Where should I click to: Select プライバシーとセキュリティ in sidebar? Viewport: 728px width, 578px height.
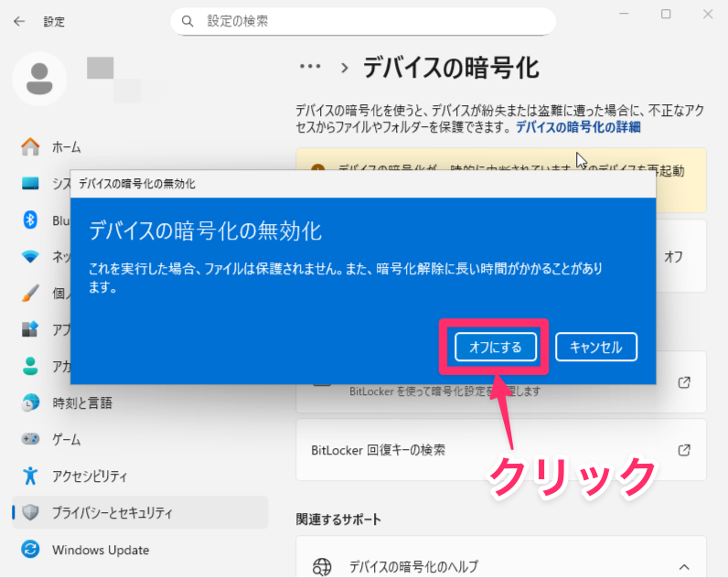[112, 513]
